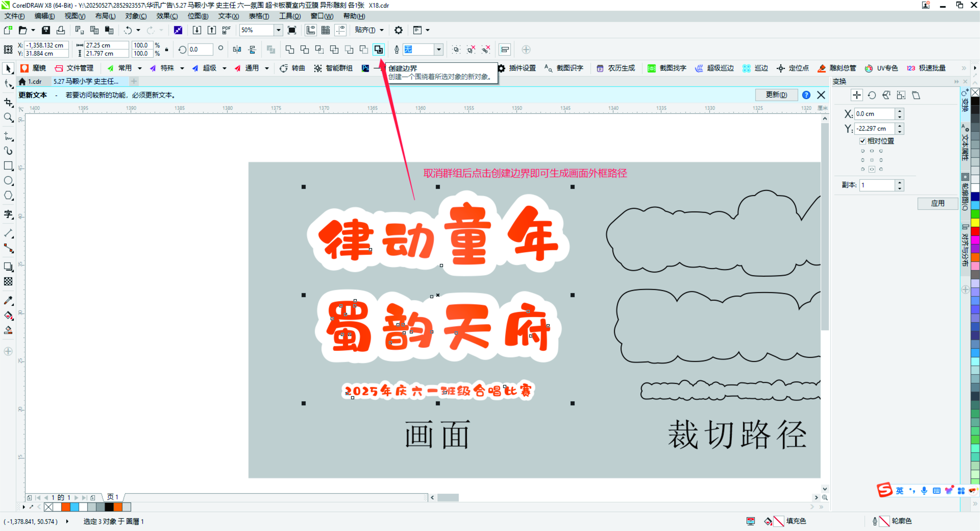Viewport: 980px width, 531px height.
Task: Select the Rectangle tool
Action: pyautogui.click(x=8, y=166)
